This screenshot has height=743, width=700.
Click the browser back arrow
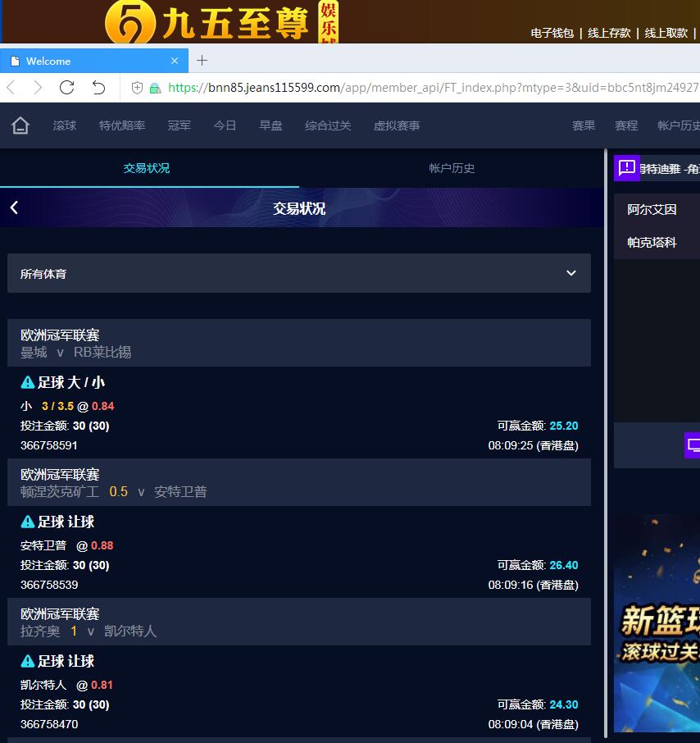11,88
